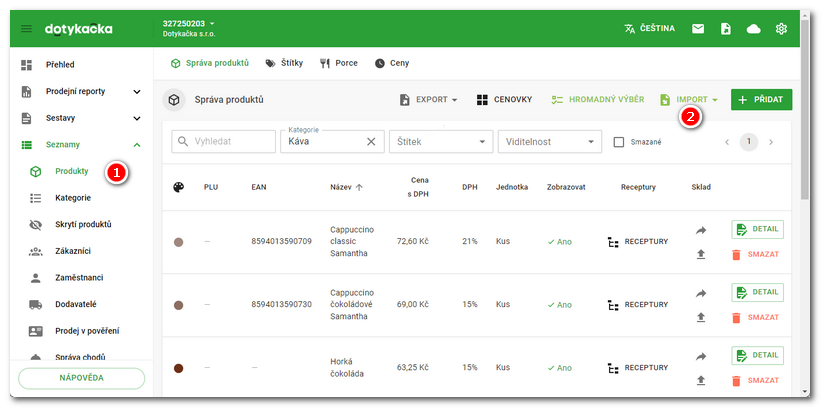Click share arrow for Cappuccino classic Samantha
The height and width of the screenshot is (408, 821).
(x=701, y=230)
